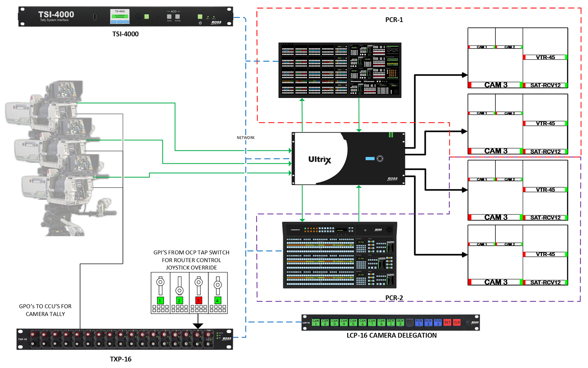Hit the red CLR key on LCP-16
The width and height of the screenshot is (588, 368).
(x=457, y=322)
